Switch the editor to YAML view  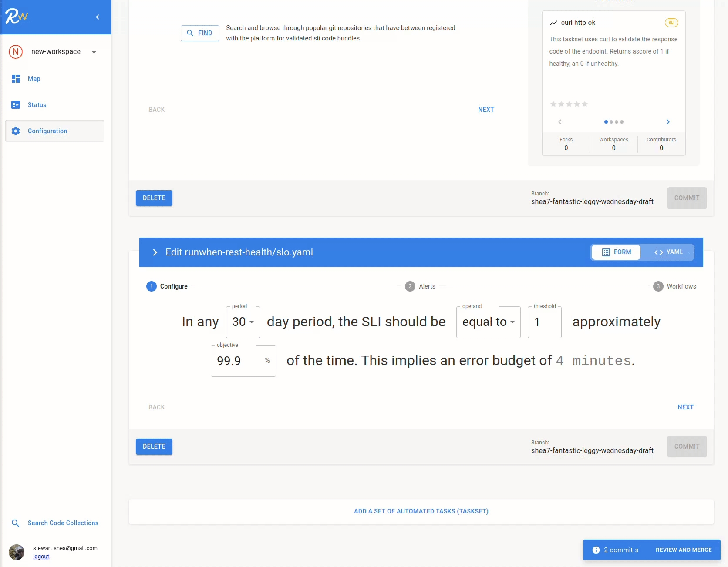(668, 252)
